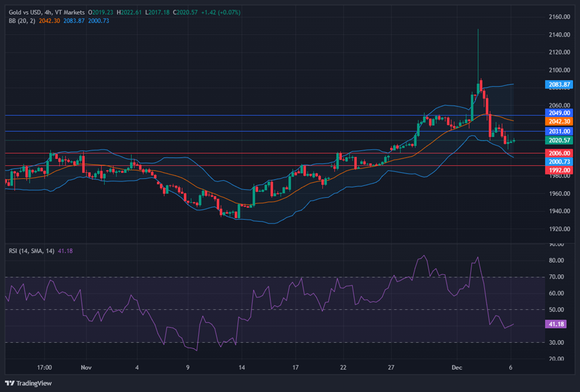Click the 2160.00 price axis label

coord(559,17)
